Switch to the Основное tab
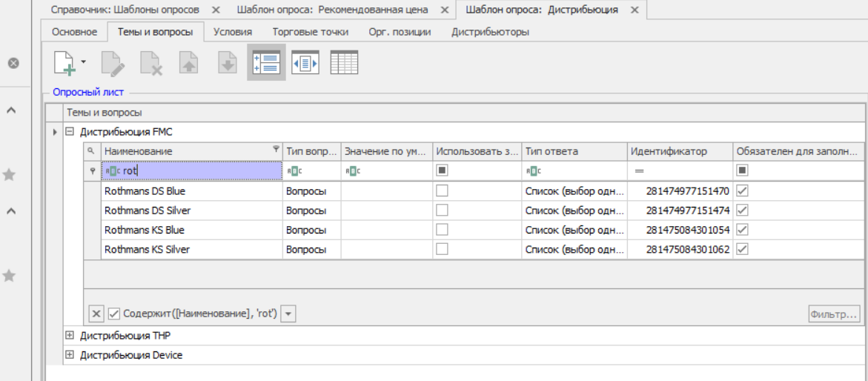Viewport: 868px width, 381px height. pos(75,32)
